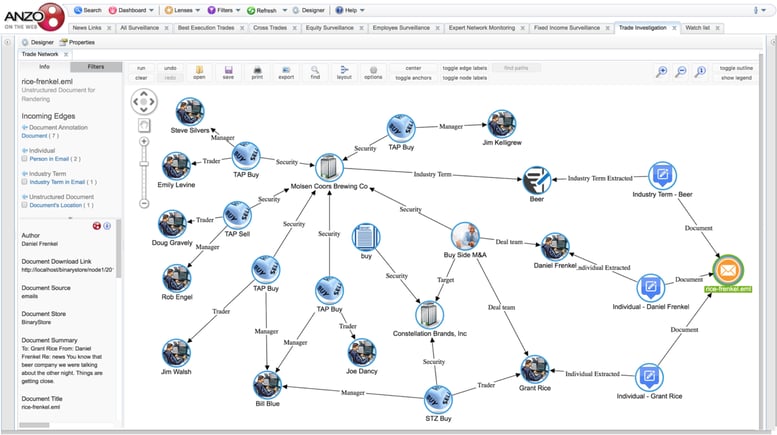Click the zoom slider handle

tap(144, 163)
